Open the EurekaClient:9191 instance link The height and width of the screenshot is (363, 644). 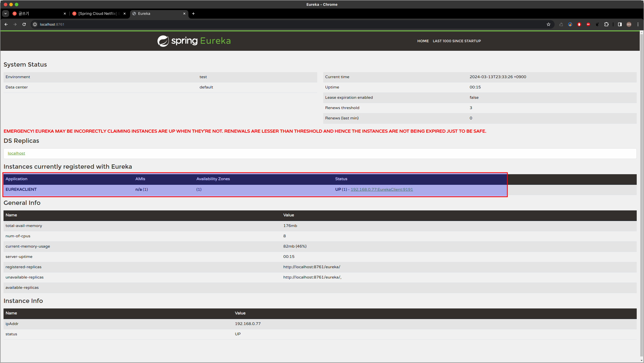(382, 190)
